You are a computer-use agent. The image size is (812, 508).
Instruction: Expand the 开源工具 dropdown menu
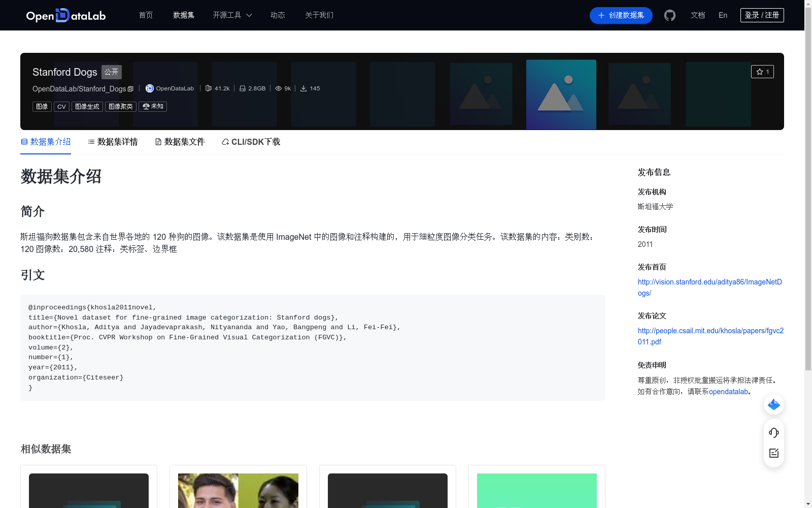coord(232,15)
